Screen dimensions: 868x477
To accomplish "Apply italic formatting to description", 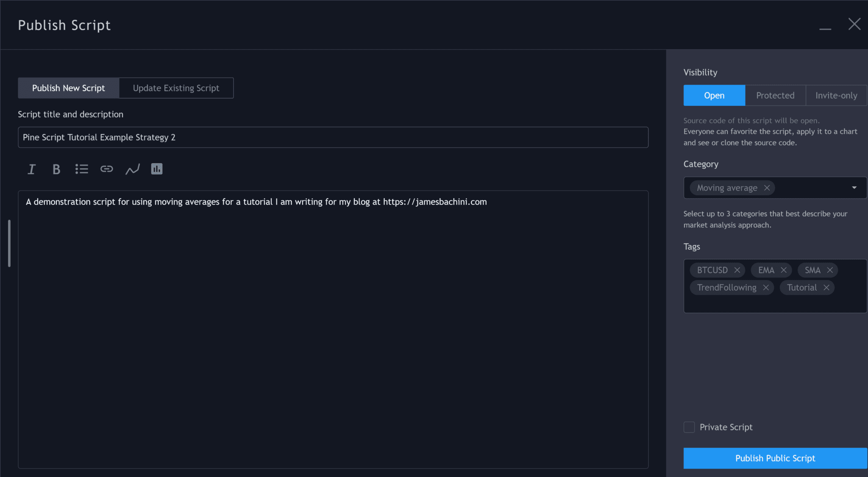I will click(31, 169).
